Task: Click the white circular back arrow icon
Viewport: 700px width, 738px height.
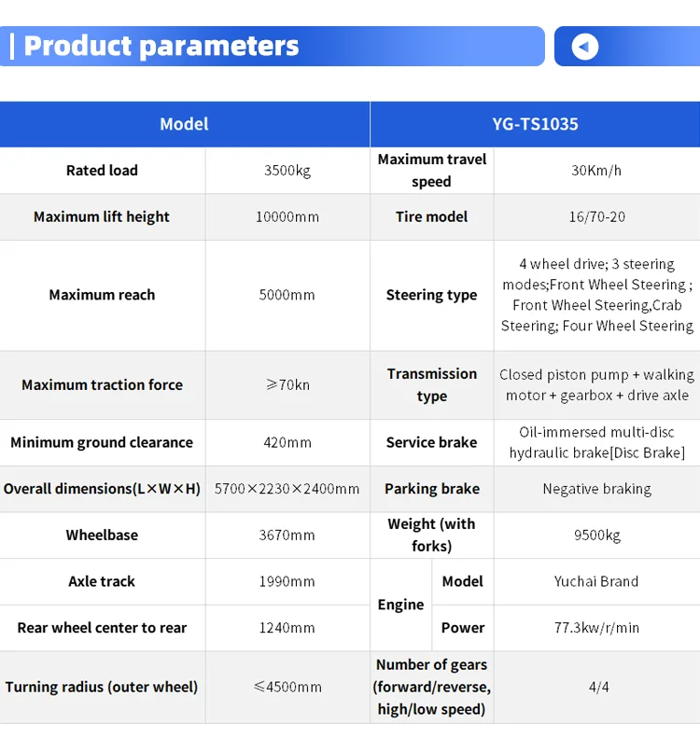Action: coord(585,47)
